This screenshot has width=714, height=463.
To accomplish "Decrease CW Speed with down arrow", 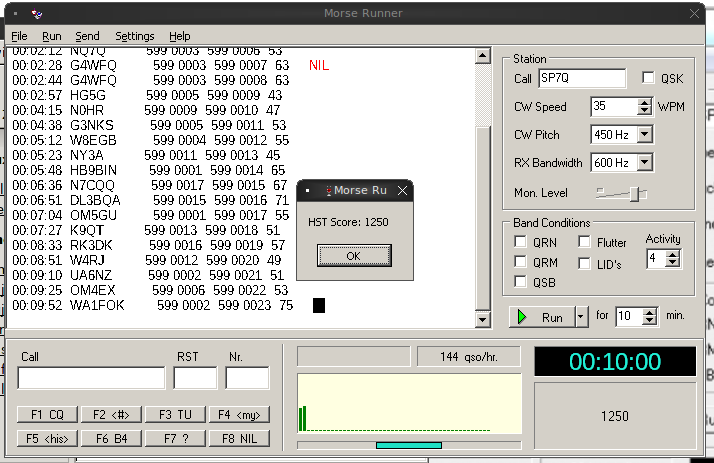I will click(644, 111).
